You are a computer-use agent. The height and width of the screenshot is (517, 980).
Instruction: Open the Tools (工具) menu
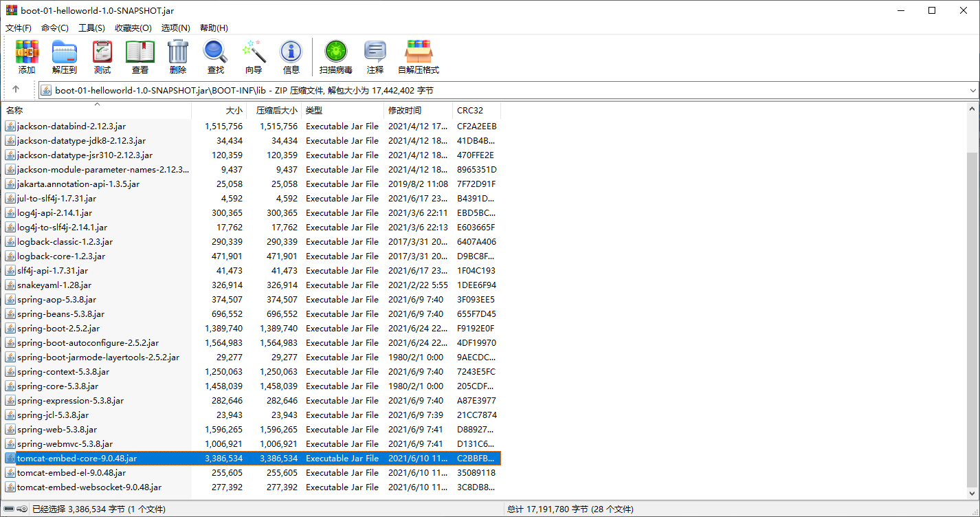click(91, 27)
